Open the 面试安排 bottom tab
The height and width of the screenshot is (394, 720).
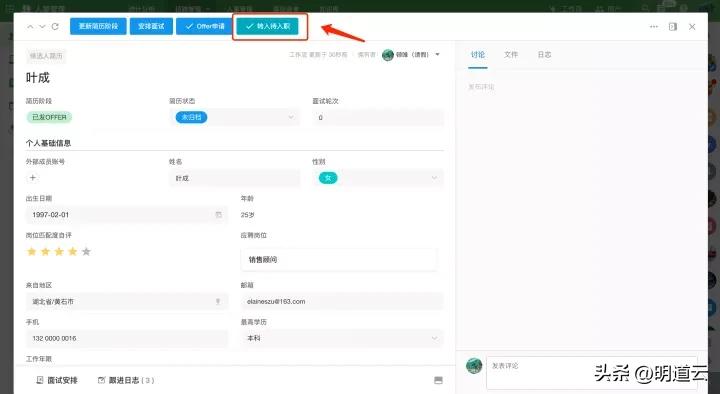[57, 380]
